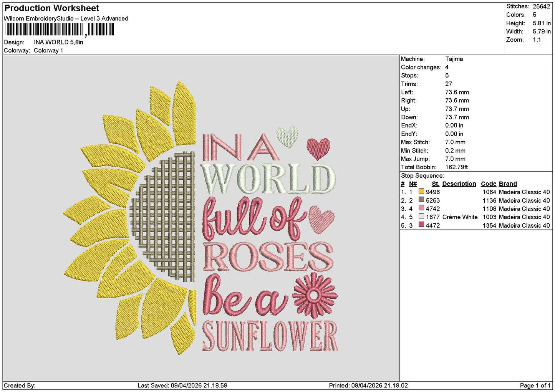Click the 'Printed' timestamp in footer
Image resolution: width=555 pixels, height=392 pixels.
pyautogui.click(x=368, y=385)
